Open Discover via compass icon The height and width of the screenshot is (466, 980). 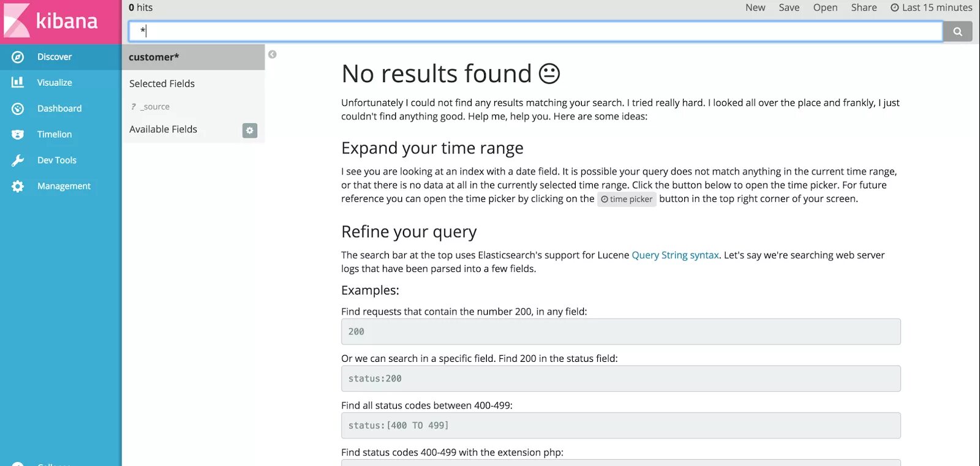tap(18, 57)
